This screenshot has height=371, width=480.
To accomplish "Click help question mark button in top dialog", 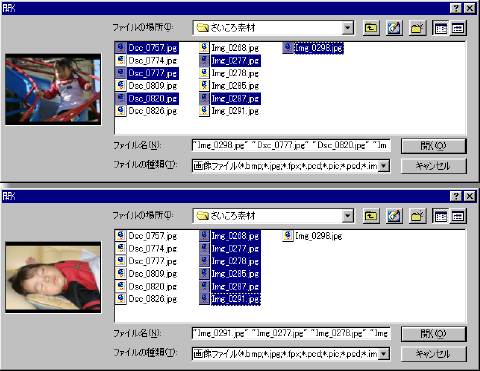I will [456, 8].
